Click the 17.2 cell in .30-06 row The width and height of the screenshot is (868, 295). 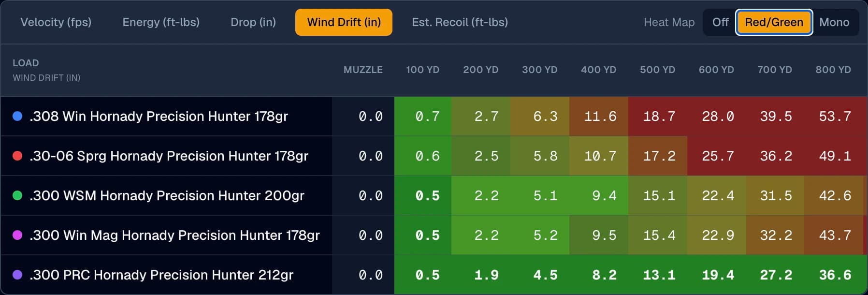coord(658,156)
